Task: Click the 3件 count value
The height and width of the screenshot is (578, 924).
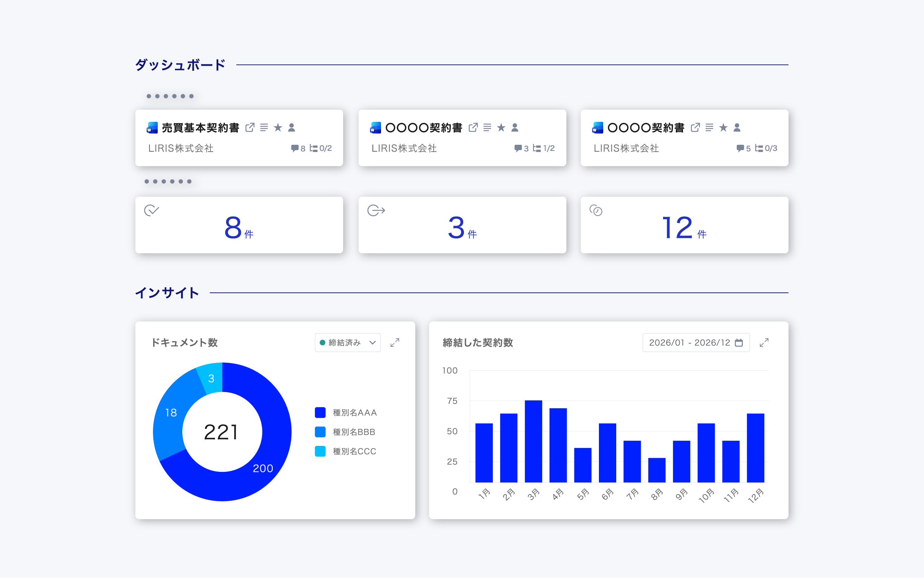Action: click(x=462, y=227)
